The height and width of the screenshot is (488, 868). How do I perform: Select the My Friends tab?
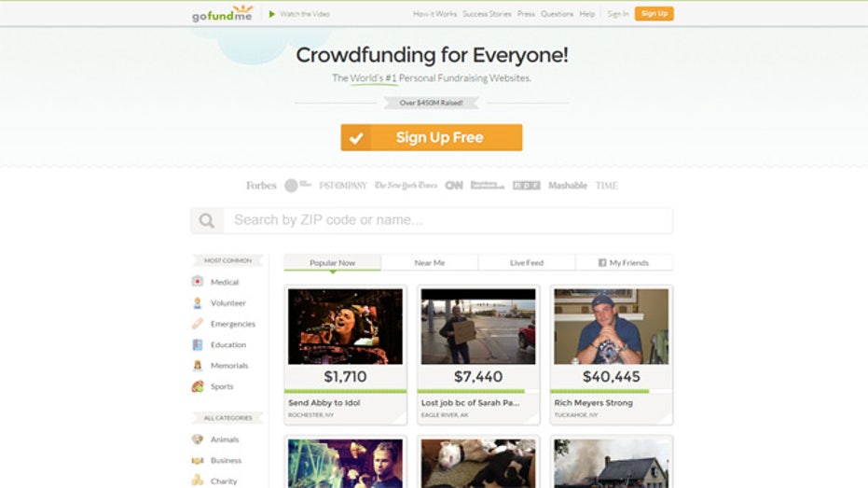point(624,262)
